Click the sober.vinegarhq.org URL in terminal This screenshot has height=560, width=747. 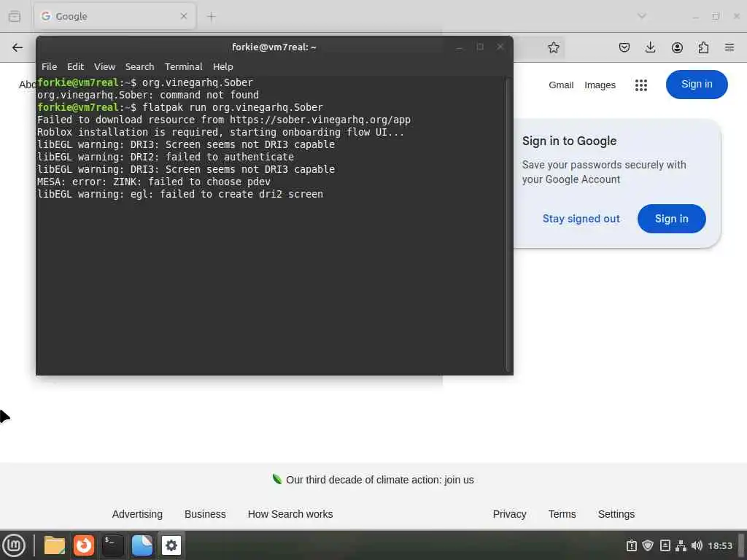(x=320, y=120)
